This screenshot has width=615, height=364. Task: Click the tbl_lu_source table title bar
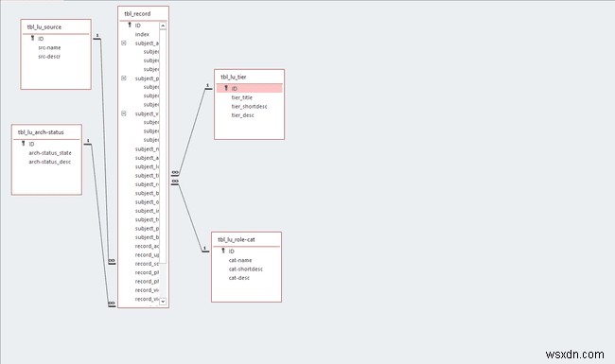point(56,27)
